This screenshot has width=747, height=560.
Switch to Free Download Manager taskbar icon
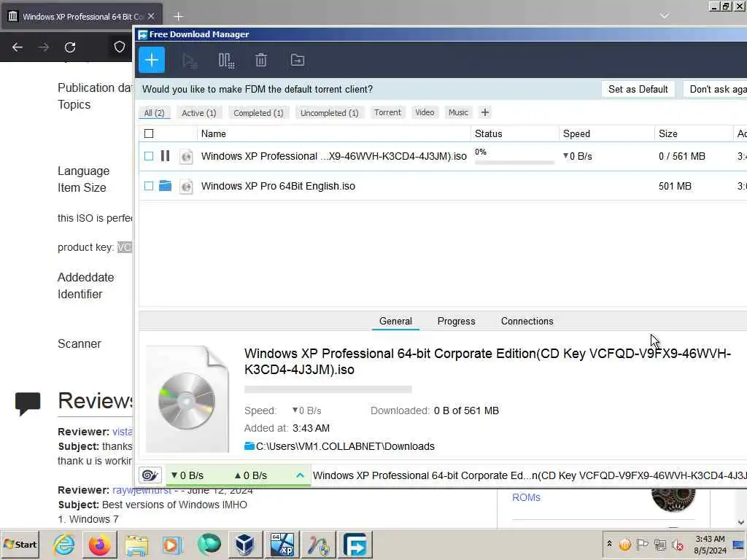point(355,544)
